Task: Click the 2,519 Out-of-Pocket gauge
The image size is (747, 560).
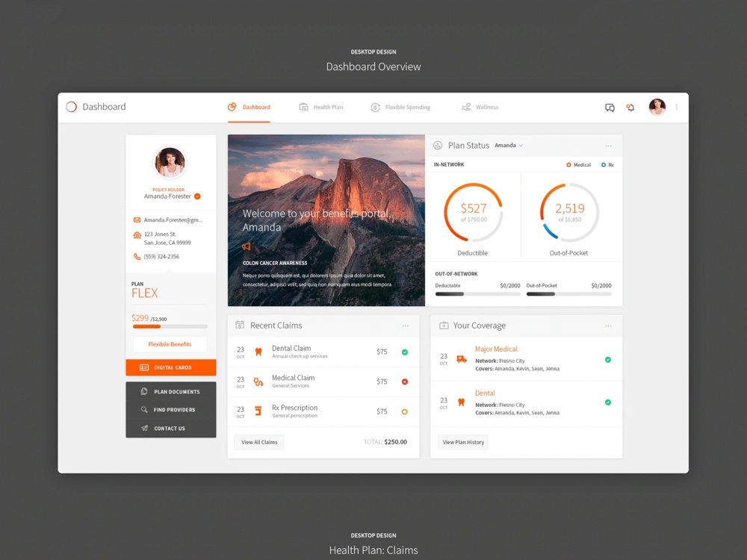Action: click(569, 212)
